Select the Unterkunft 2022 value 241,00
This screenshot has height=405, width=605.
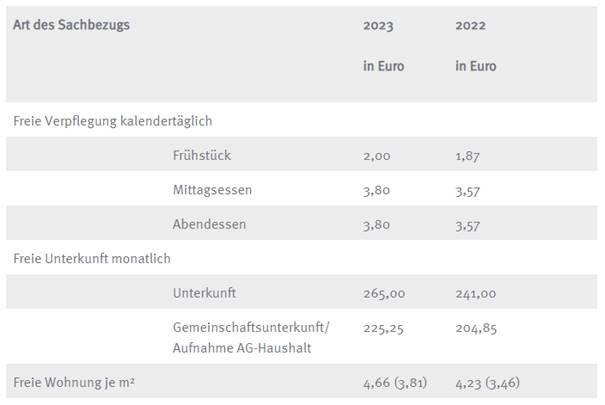pyautogui.click(x=476, y=294)
